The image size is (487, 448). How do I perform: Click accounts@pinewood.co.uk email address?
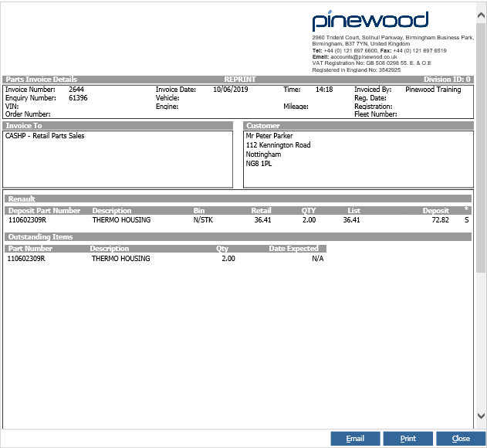coord(364,57)
